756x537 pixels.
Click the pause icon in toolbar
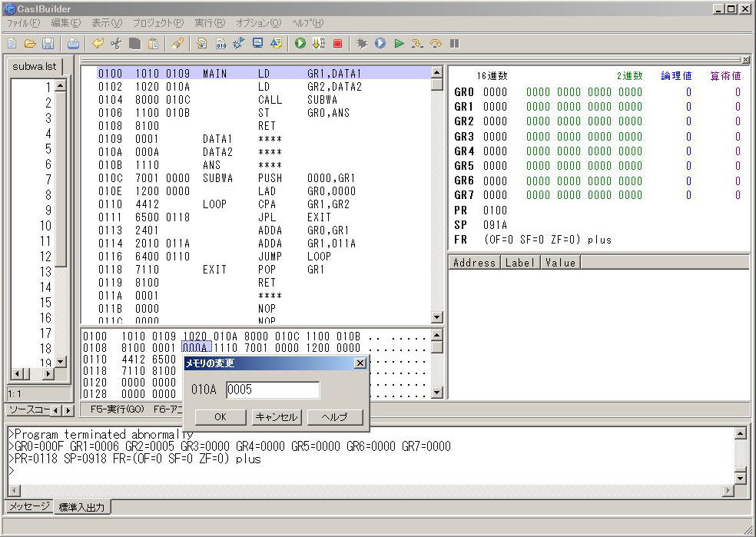coord(454,44)
